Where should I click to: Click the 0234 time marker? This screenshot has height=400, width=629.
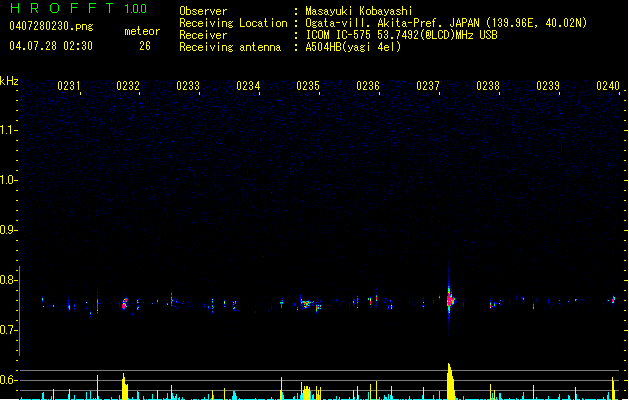(248, 86)
